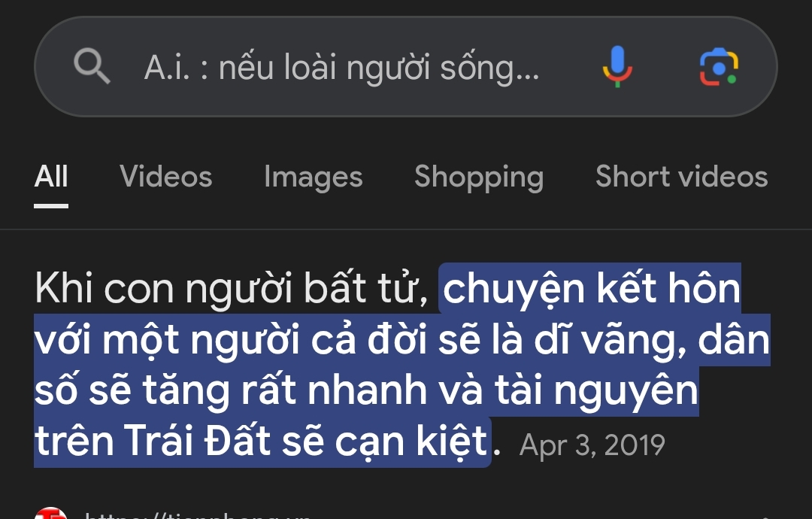812x519 pixels.
Task: Open the tienphong result's more options dots
Action: click(x=765, y=515)
